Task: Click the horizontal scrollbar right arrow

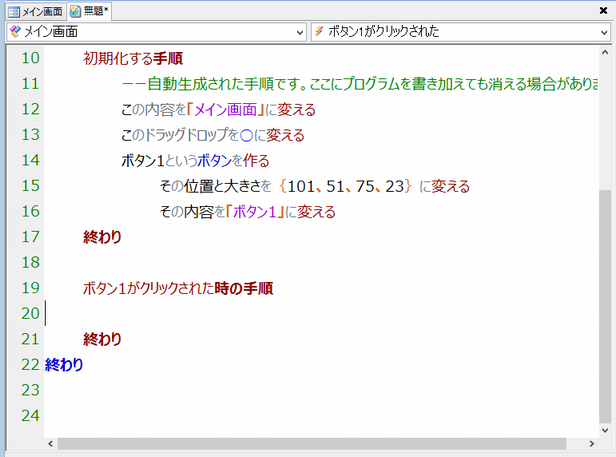Action: click(589, 443)
